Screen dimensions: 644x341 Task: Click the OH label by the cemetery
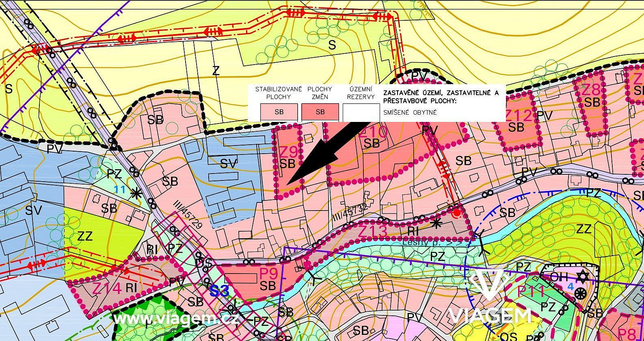tap(559, 278)
